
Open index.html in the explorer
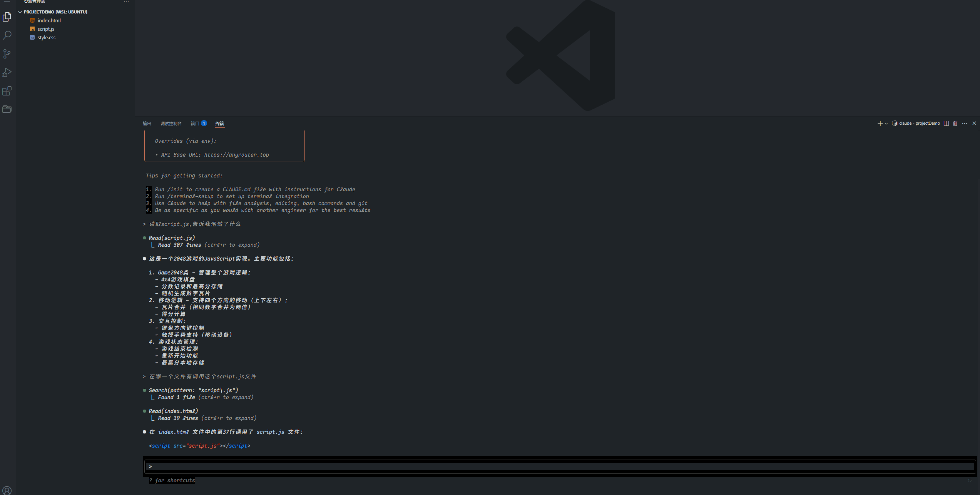[x=49, y=20]
